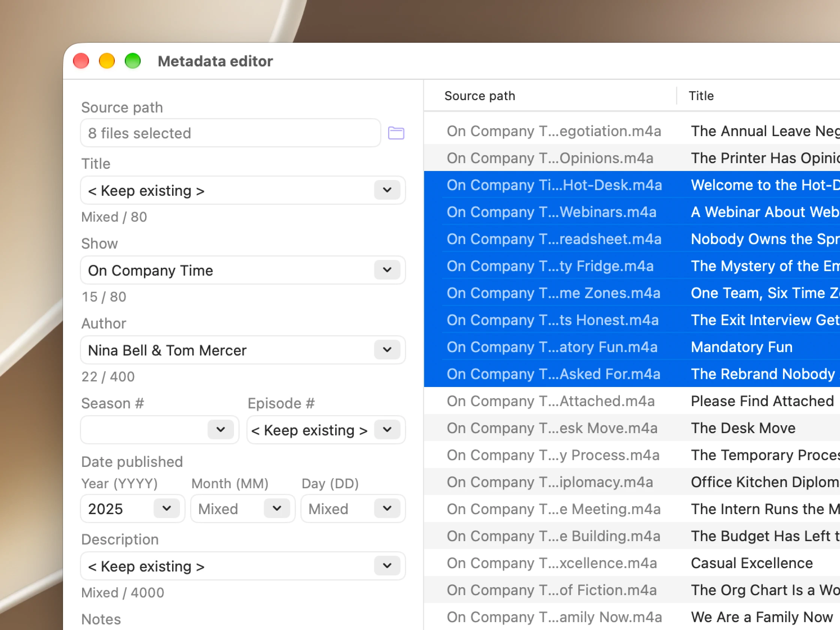Open the Season # dropdown

coord(220,429)
